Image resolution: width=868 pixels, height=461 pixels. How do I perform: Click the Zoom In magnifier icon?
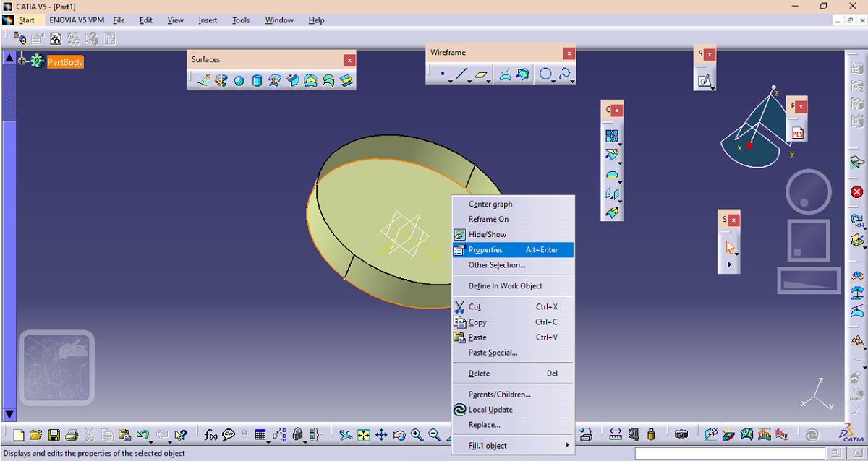pyautogui.click(x=417, y=435)
